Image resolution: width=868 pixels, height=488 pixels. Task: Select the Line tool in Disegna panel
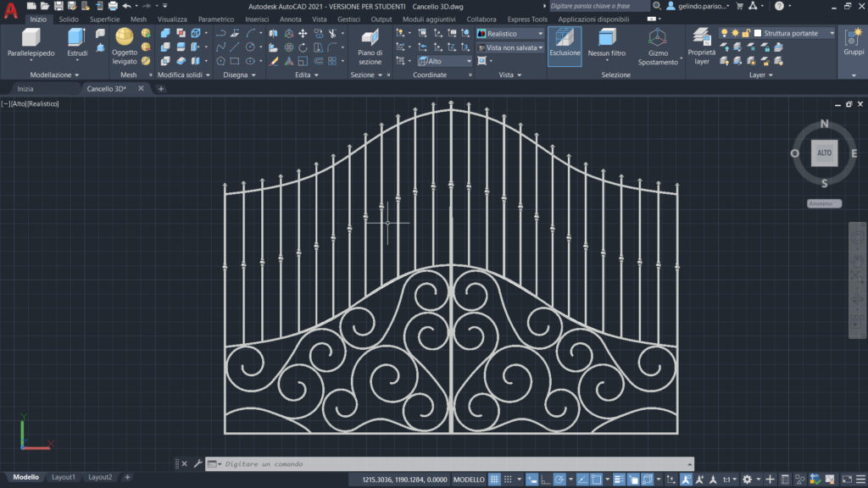pos(235,47)
